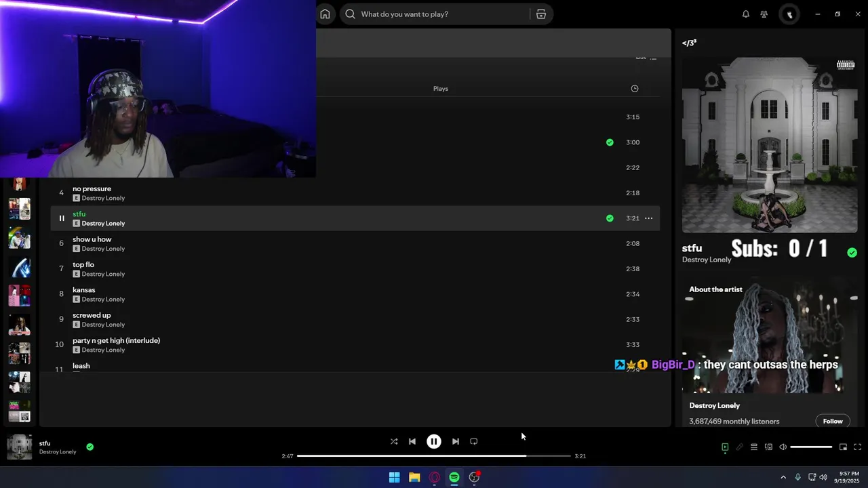Toggle the Now Playing view panel

click(x=725, y=447)
